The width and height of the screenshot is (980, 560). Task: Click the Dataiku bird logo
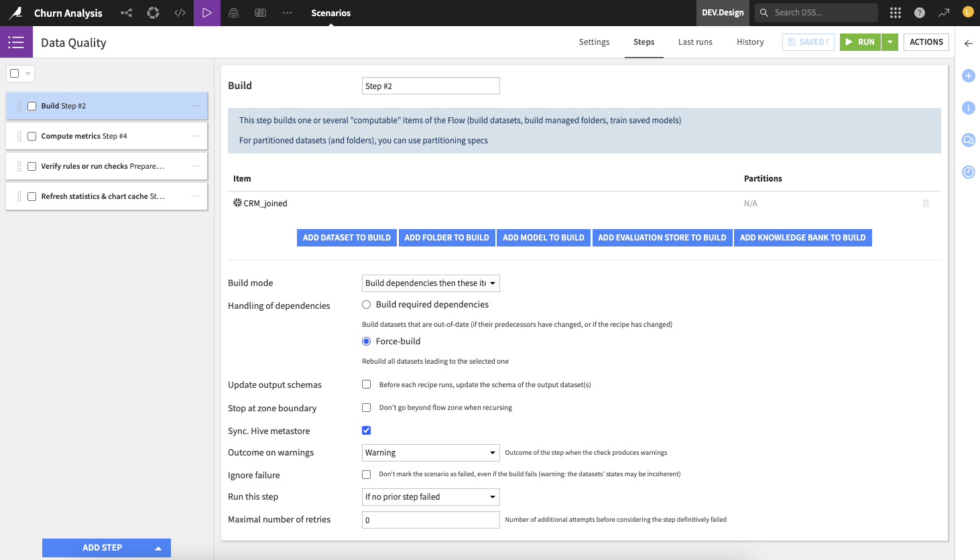[x=15, y=13]
